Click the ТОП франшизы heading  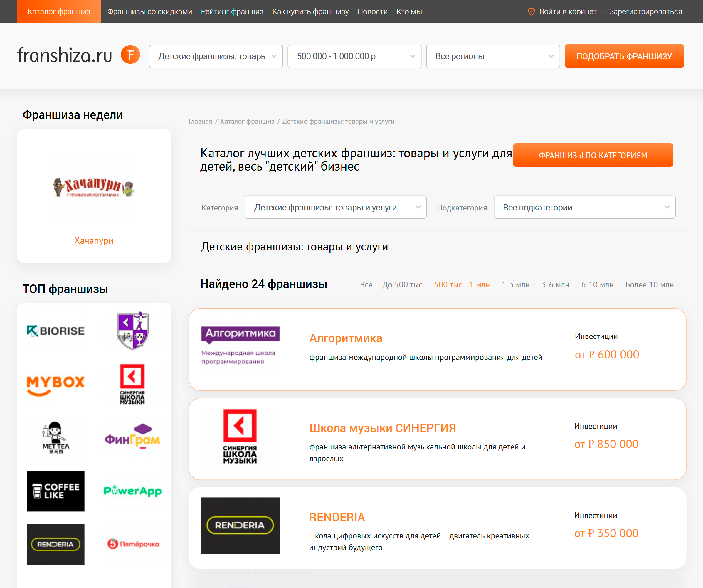pyautogui.click(x=65, y=289)
